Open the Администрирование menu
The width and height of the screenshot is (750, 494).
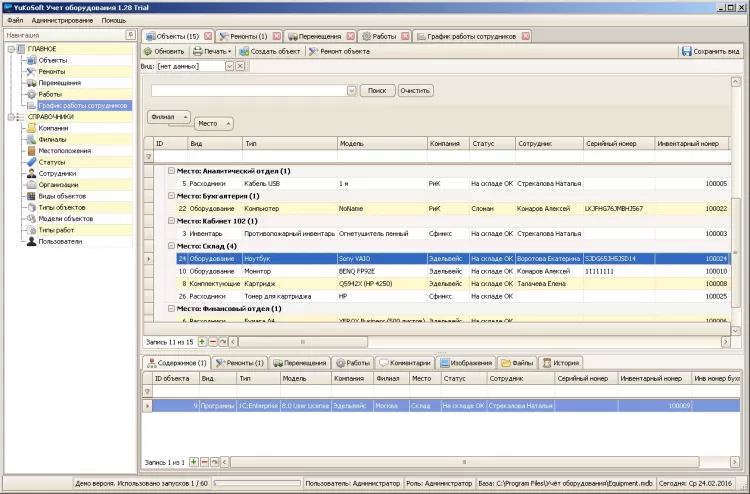[x=62, y=20]
